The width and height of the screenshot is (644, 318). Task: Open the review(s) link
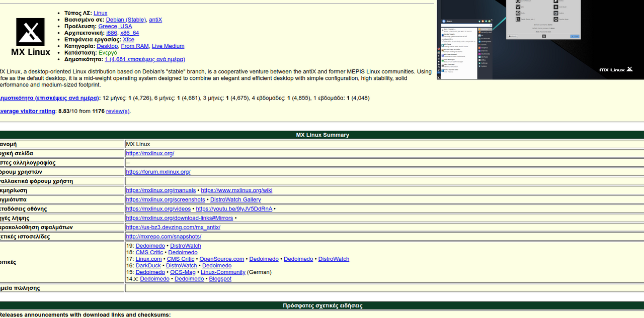[x=118, y=111]
